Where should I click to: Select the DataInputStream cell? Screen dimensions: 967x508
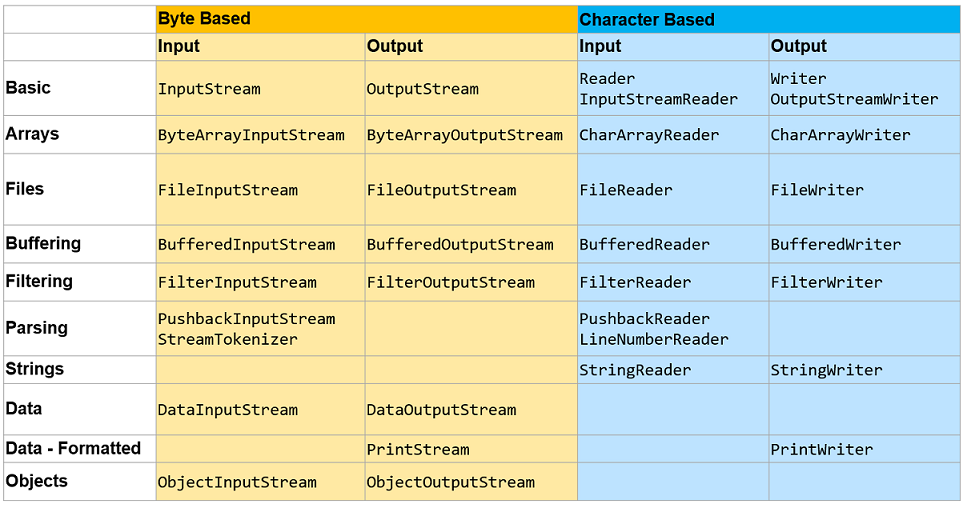[228, 410]
